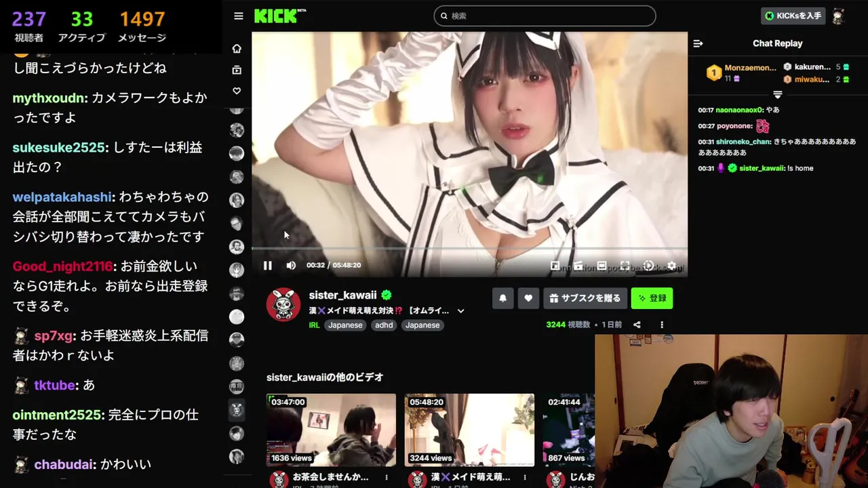Click sister_kawaiiの他のビデオ heading
This screenshot has width=868, height=488.
point(325,378)
